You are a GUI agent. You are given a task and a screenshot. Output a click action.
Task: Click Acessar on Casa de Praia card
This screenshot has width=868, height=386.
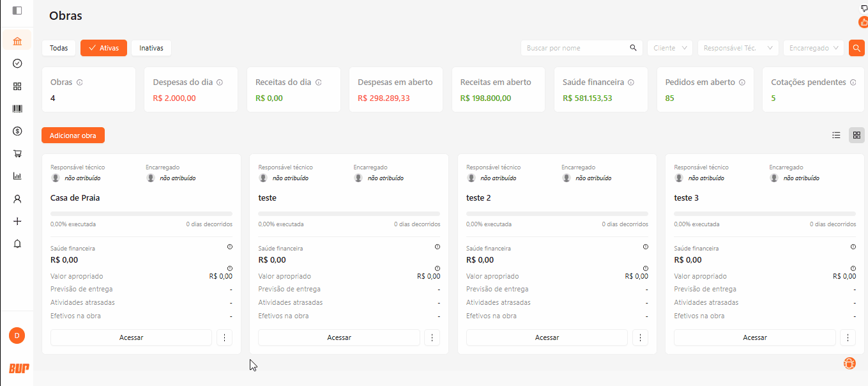point(131,337)
